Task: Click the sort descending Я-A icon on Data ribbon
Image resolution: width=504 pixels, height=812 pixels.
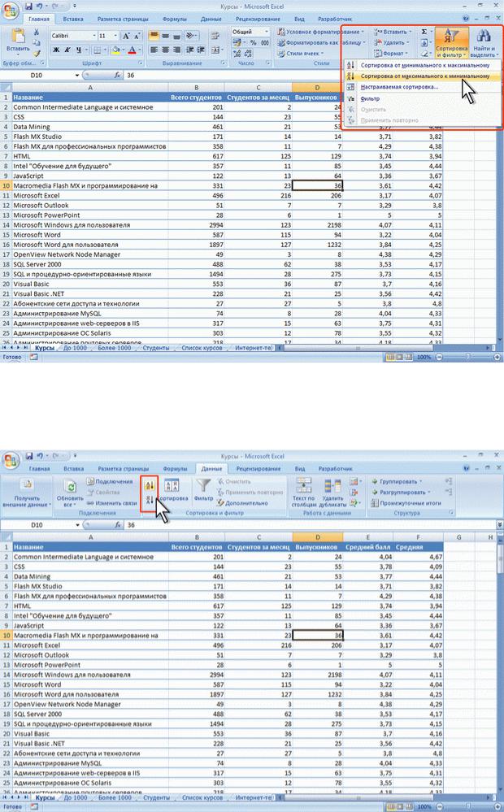Action: [x=150, y=500]
